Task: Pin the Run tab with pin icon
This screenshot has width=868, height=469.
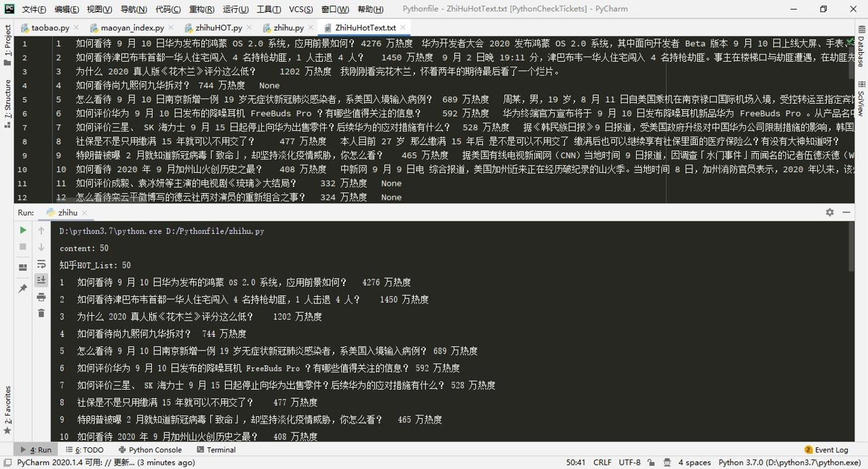Action: click(x=23, y=288)
